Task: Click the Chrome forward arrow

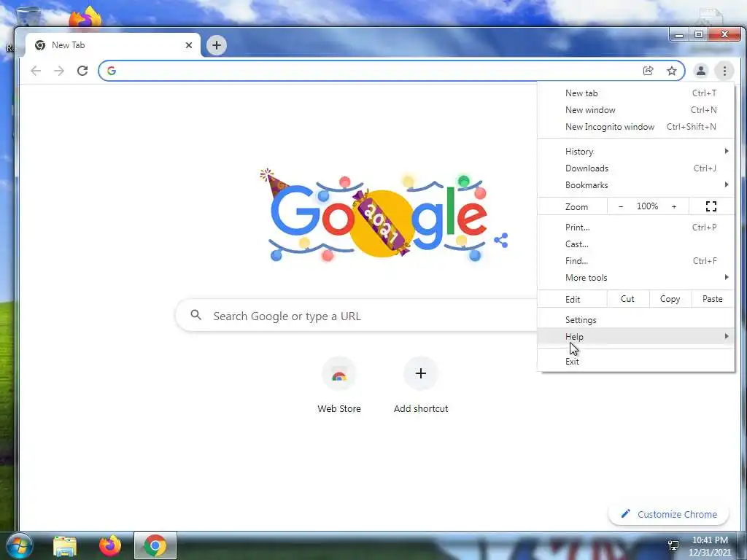Action: 59,71
